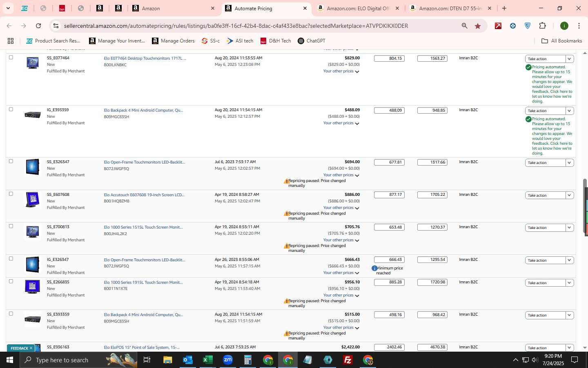Screen dimensions: 588x368
Task: Expand Your other prices for SS_E077464
Action: (x=341, y=71)
